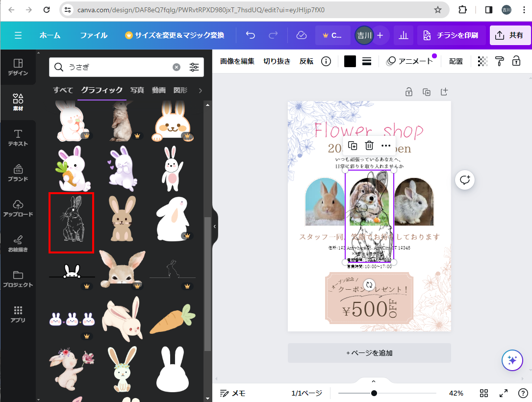Click ページを追加 button
532x402 pixels.
click(369, 353)
